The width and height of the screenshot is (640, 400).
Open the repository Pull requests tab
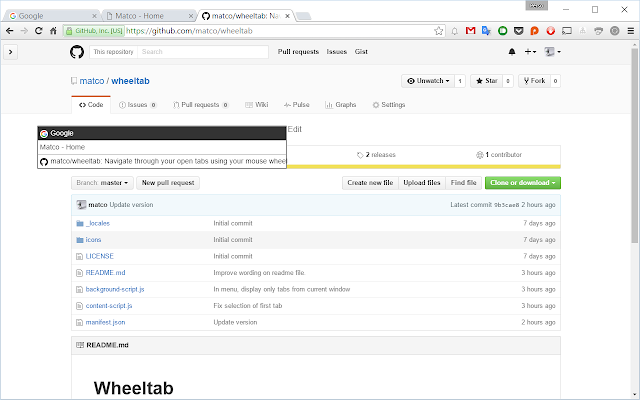click(200, 105)
